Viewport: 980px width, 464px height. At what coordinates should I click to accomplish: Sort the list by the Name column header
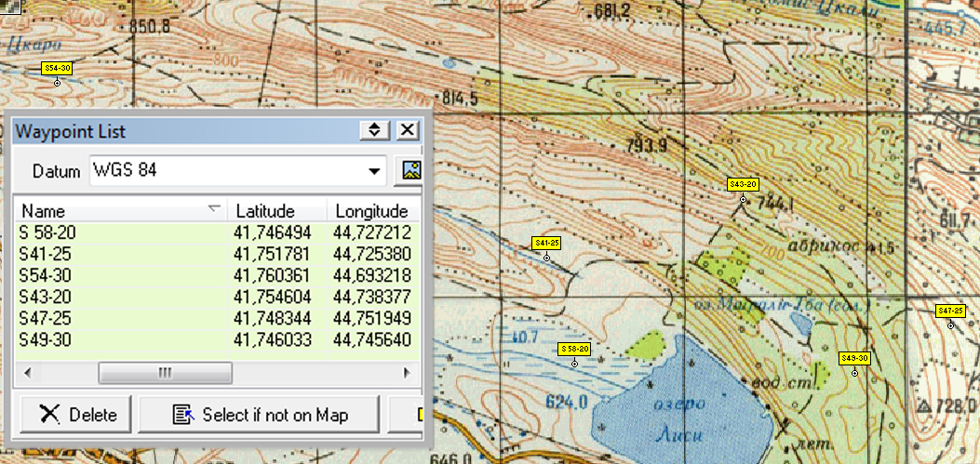point(120,210)
